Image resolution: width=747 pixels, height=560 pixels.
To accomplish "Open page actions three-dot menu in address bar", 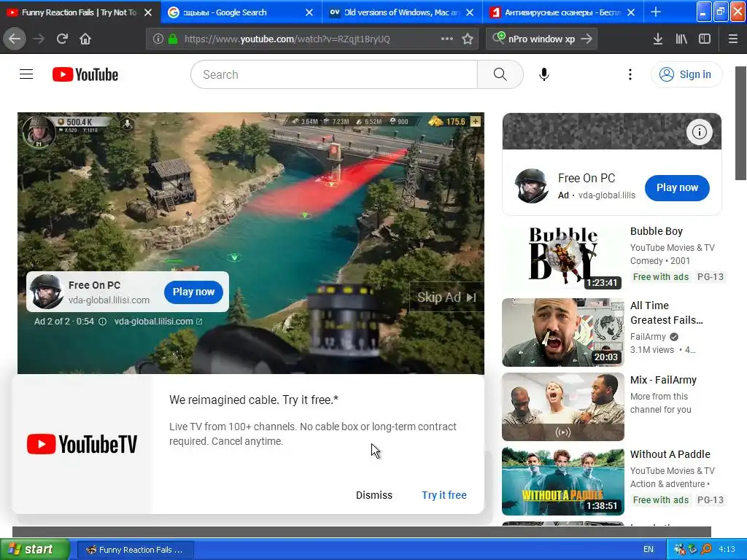I will [x=447, y=39].
